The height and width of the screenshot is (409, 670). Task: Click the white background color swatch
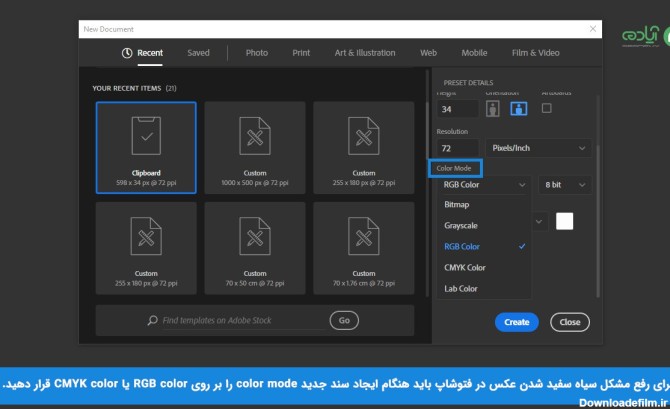pyautogui.click(x=564, y=221)
